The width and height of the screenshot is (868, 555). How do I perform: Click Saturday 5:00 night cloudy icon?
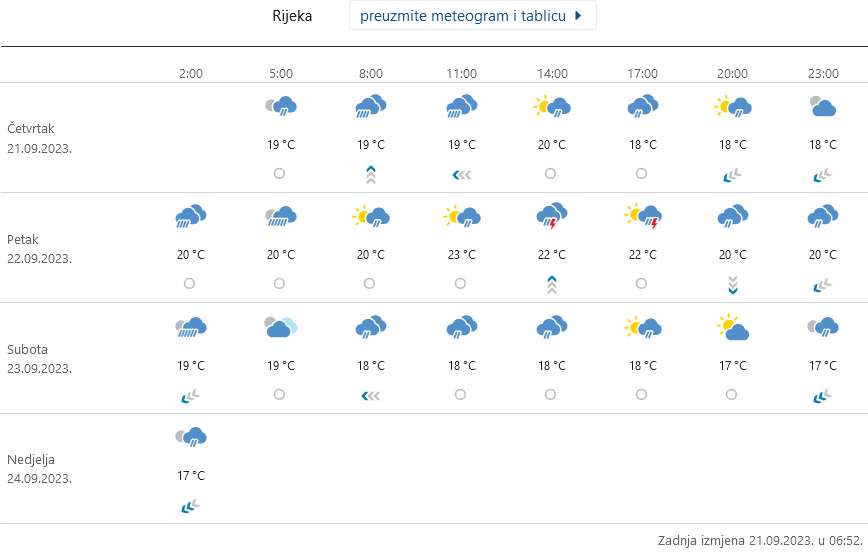[280, 326]
